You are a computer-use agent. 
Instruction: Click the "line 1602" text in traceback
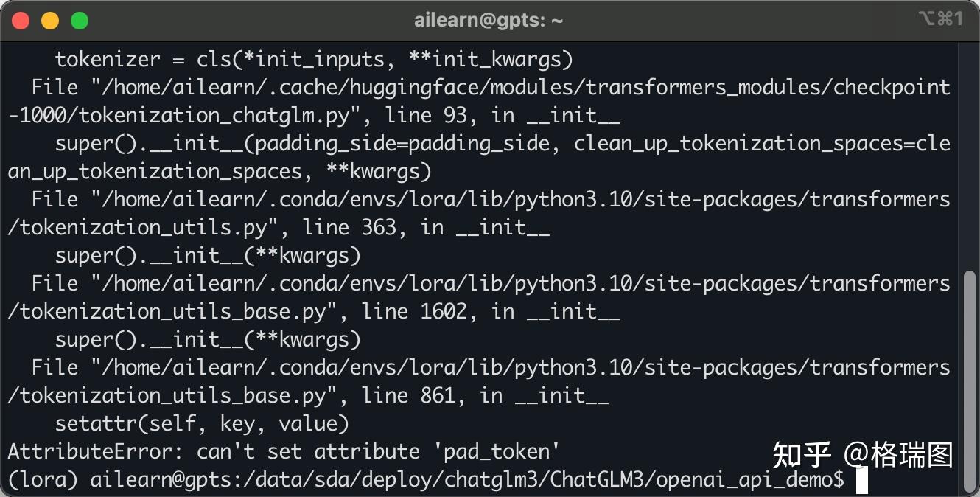click(x=414, y=312)
